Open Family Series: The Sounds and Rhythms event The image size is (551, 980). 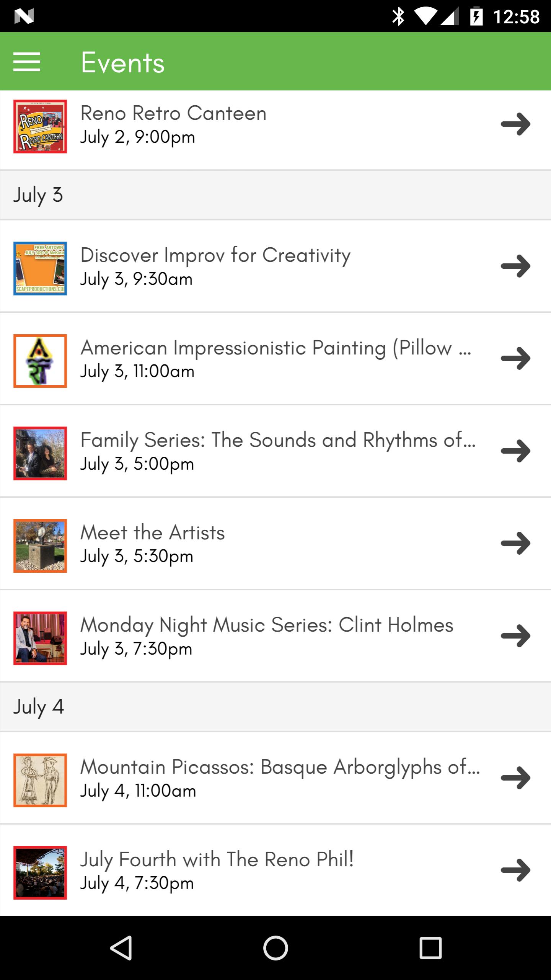pos(277,440)
